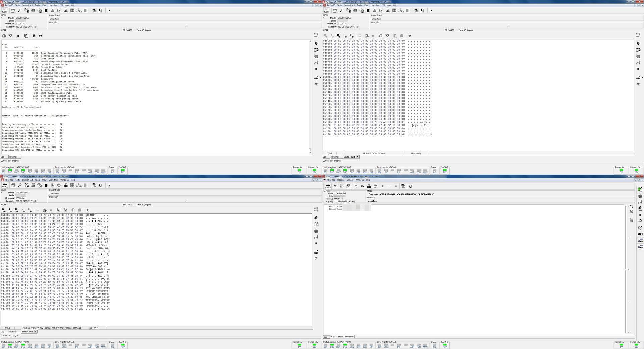Click the pause icon in top-left log toolbar

coord(18,36)
